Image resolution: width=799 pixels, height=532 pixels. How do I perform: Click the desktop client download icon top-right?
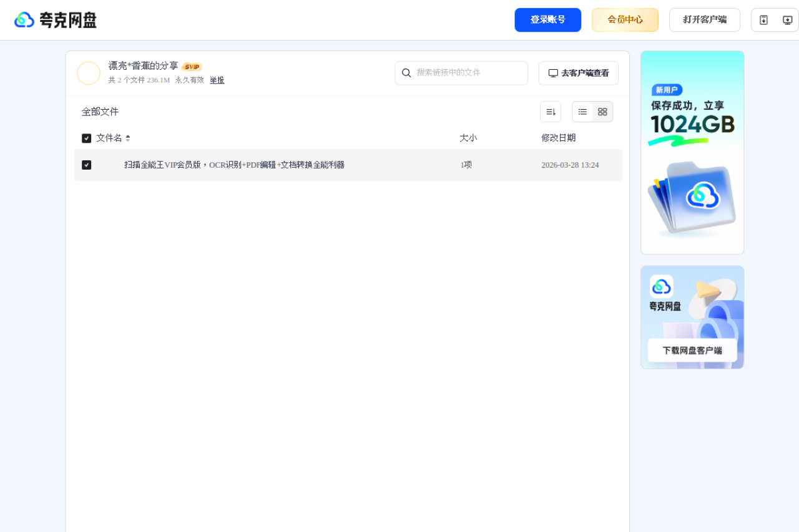tap(786, 19)
